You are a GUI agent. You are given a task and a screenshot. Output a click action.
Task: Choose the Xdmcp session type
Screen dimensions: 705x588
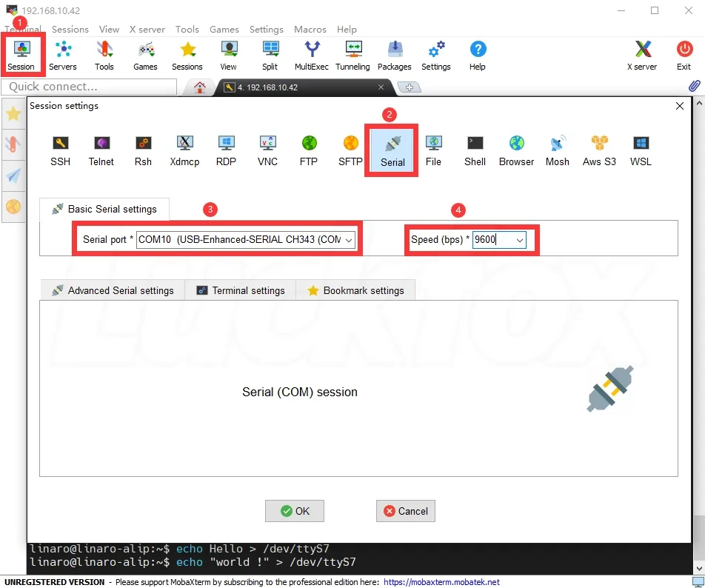[184, 150]
